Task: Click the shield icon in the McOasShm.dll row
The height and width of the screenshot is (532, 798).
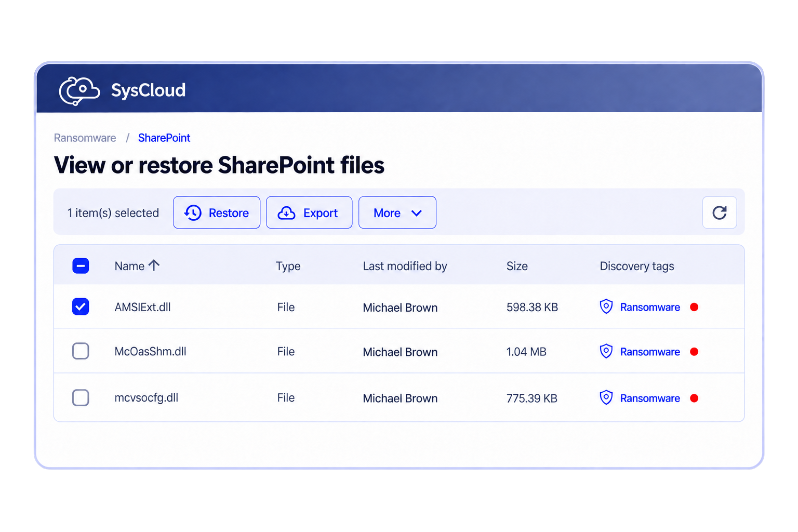Action: [x=606, y=351]
